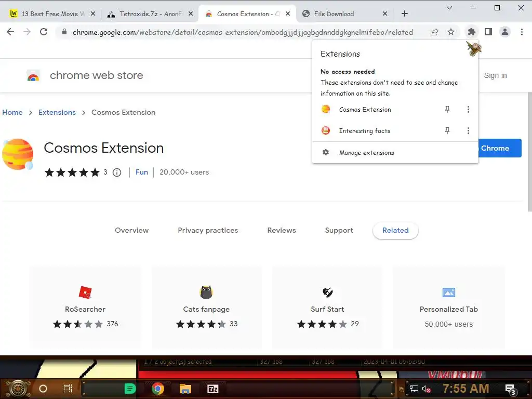Switch to the Privacy practices tab
This screenshot has width=532, height=399.
point(208,230)
